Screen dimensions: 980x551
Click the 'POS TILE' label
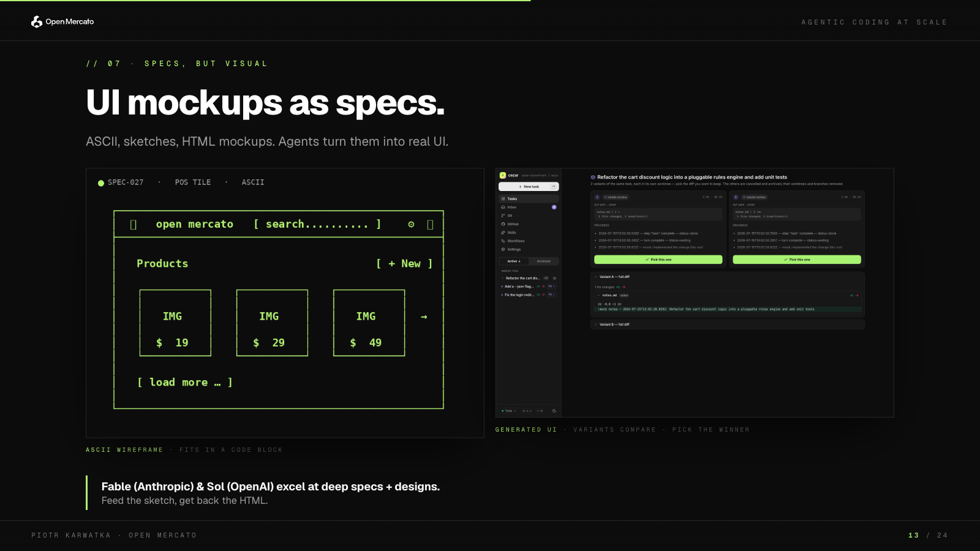click(x=193, y=182)
